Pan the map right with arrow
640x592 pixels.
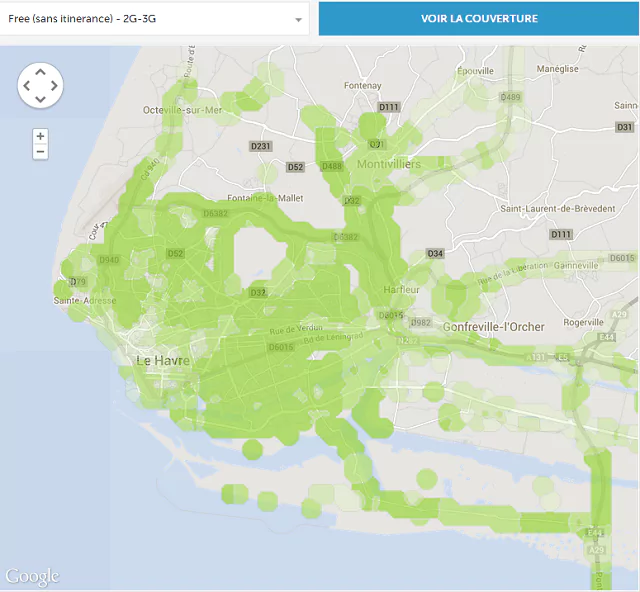pyautogui.click(x=54, y=86)
